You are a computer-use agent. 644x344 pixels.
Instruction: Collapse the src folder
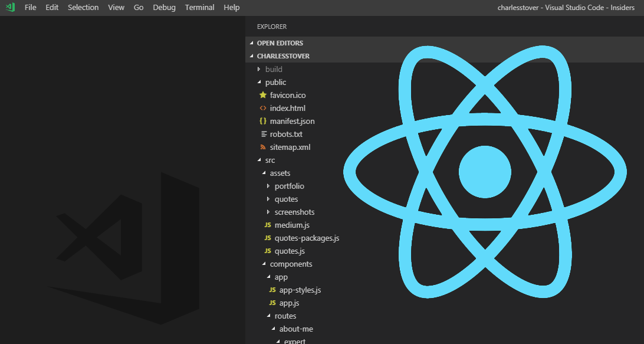click(x=258, y=160)
